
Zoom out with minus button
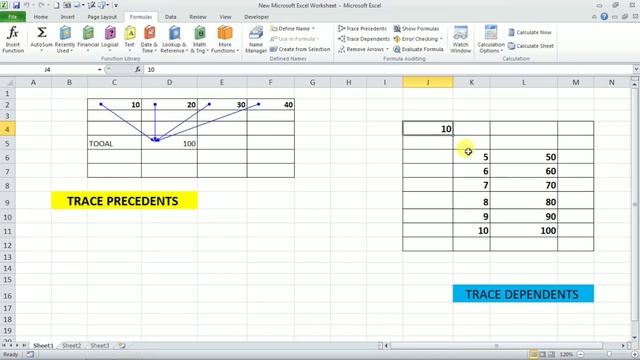pos(580,354)
